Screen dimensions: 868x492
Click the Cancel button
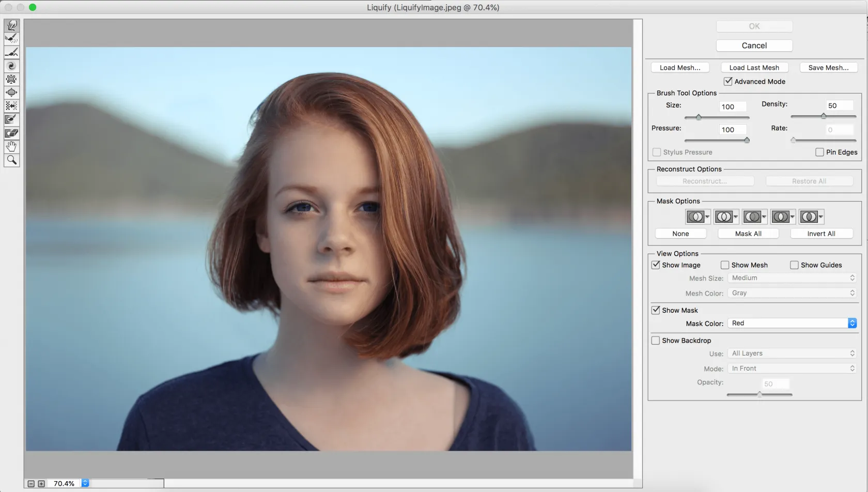[x=754, y=45]
